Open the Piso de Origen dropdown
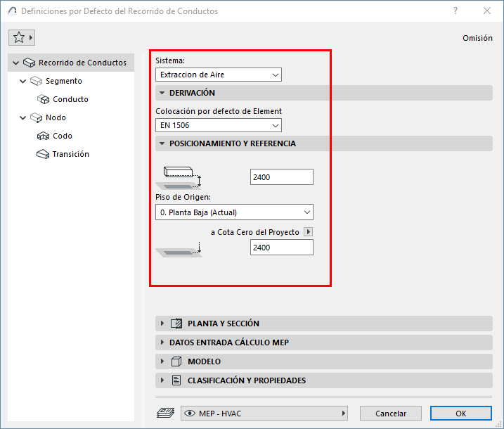Image resolution: width=504 pixels, height=429 pixels. pos(234,212)
